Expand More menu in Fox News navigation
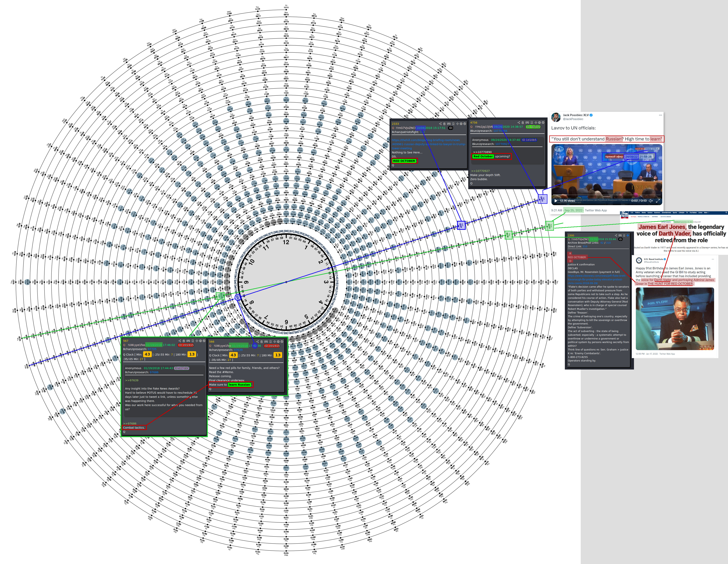 click(707, 213)
